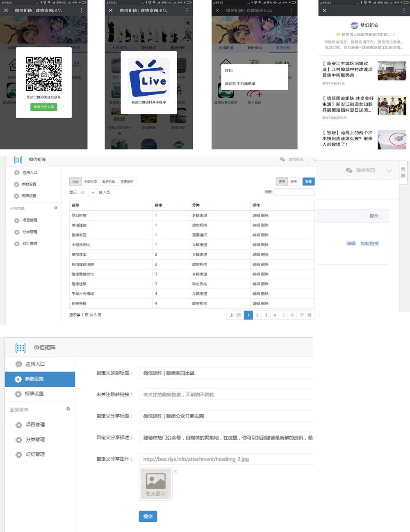Go to page 3 in pagination
Image resolution: width=410 pixels, height=532 pixels.
[266, 315]
